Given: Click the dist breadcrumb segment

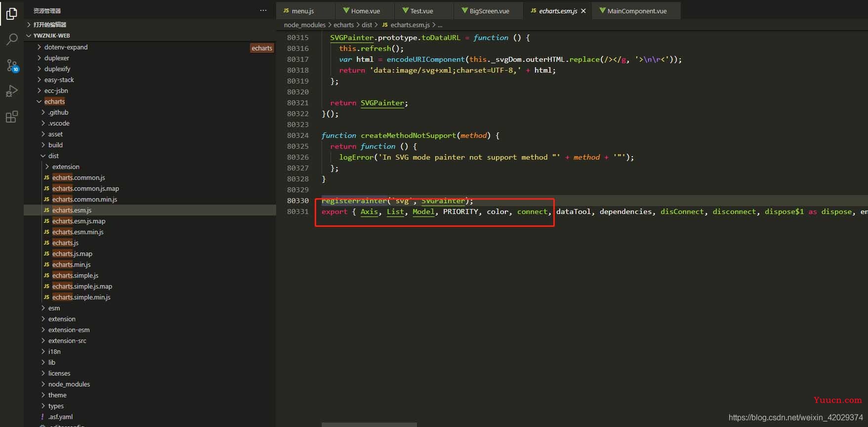Looking at the screenshot, I should pos(367,25).
